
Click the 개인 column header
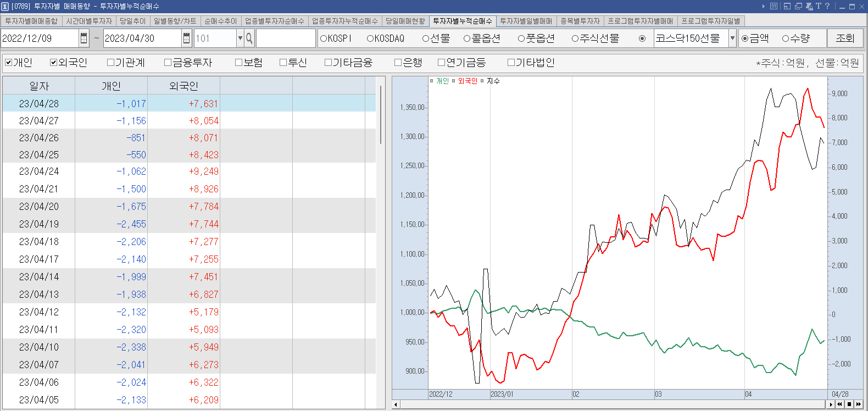click(111, 86)
